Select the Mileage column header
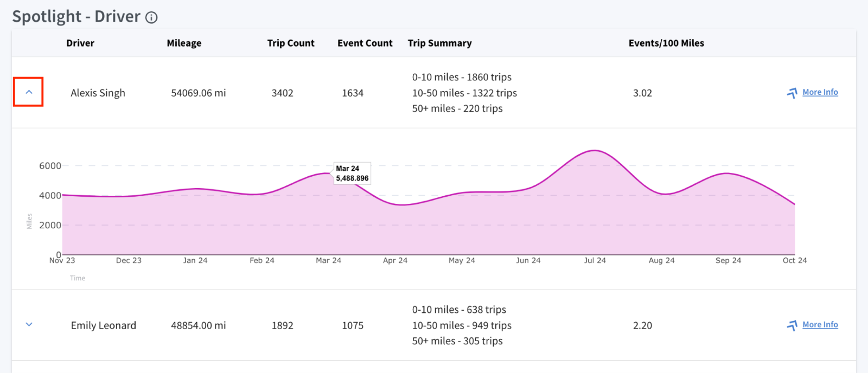 point(184,43)
